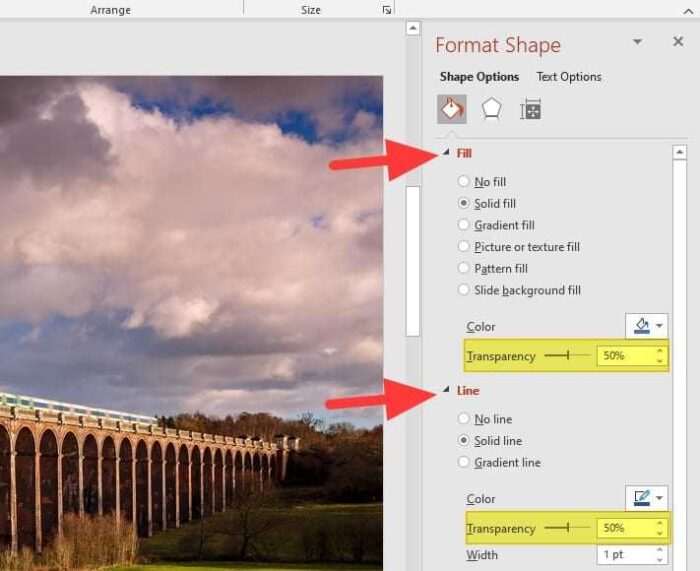Image resolution: width=700 pixels, height=571 pixels.
Task: Switch to Text Options tab
Action: pos(569,77)
